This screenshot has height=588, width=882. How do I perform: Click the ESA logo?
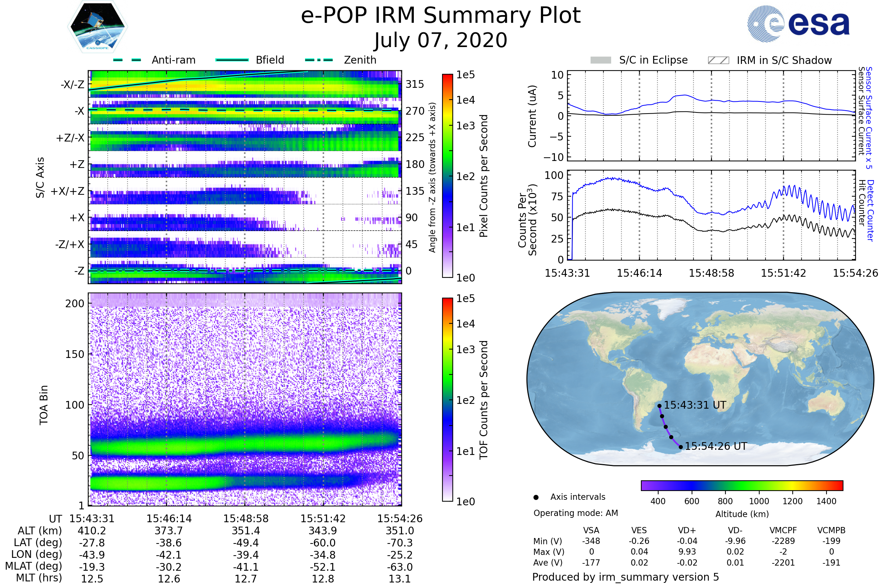tap(798, 23)
